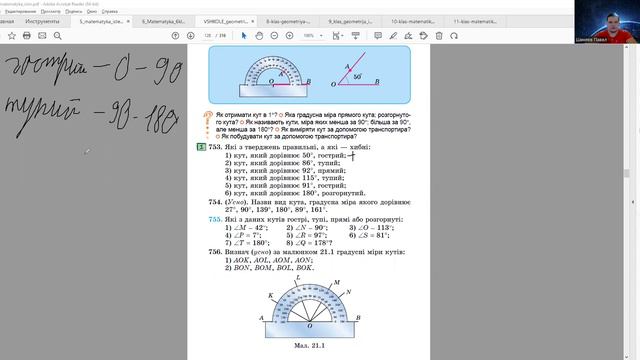
Task: Go to the previous page with the up arrow
Action: pos(175,36)
